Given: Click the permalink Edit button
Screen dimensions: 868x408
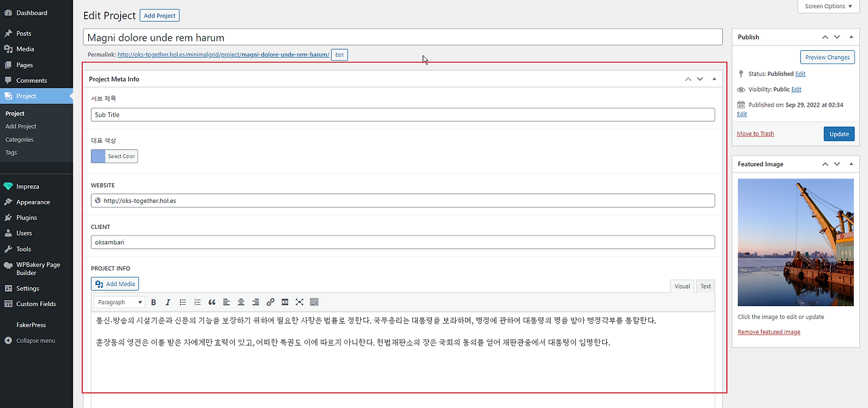Looking at the screenshot, I should pyautogui.click(x=339, y=54).
